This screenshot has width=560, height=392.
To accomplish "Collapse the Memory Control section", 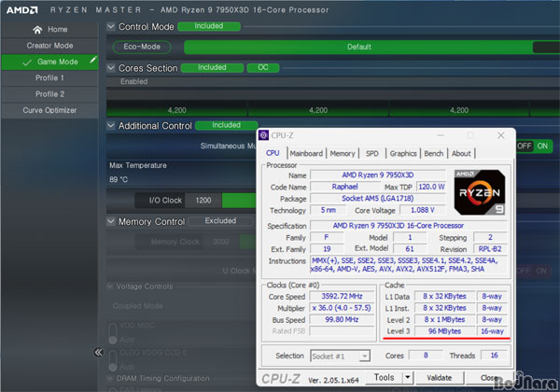I will (x=111, y=221).
